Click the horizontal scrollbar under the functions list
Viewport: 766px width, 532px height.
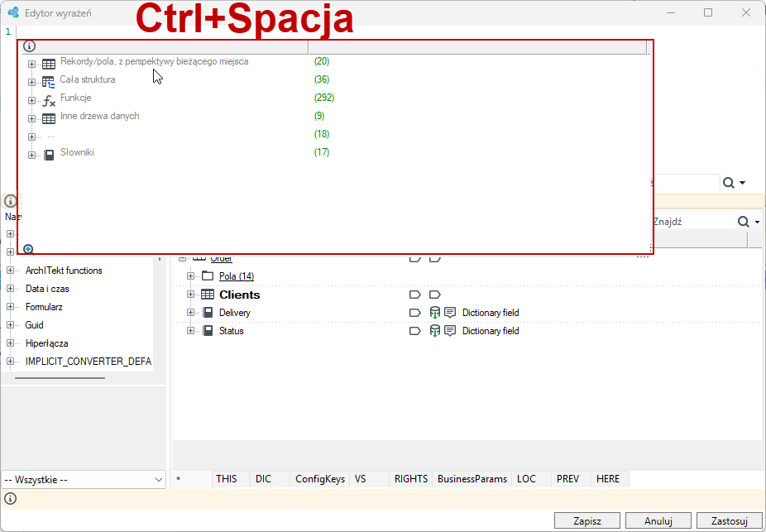[x=60, y=377]
